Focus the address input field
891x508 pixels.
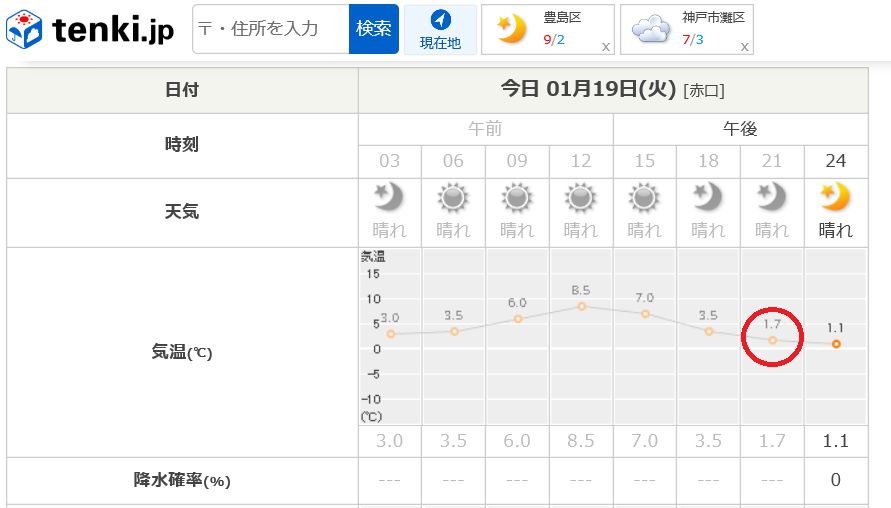tap(271, 29)
